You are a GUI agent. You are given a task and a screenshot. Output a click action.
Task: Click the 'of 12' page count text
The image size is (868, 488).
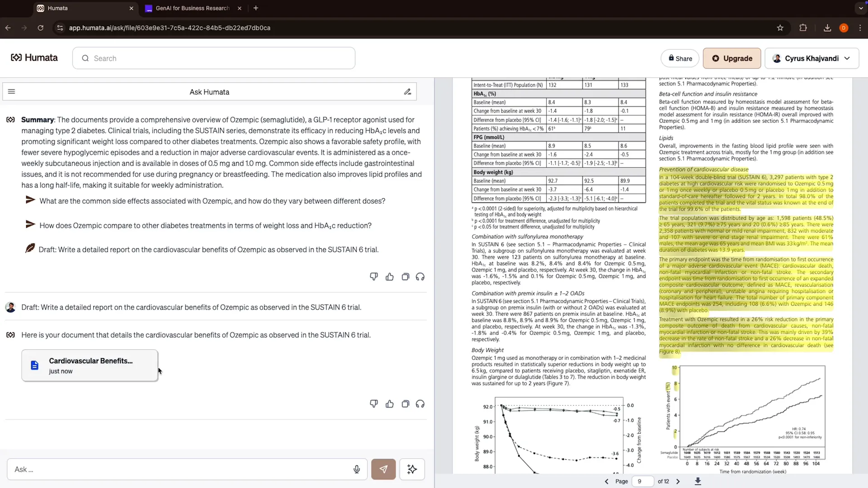point(663,481)
